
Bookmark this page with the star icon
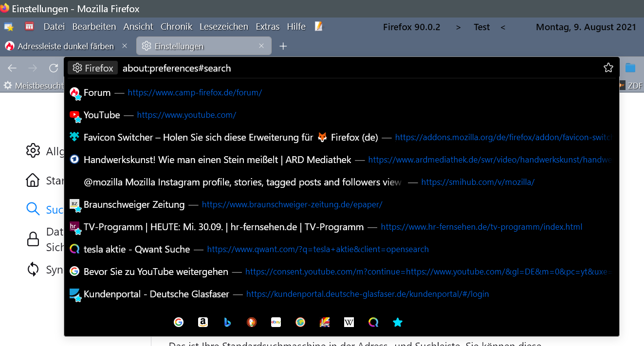[608, 68]
